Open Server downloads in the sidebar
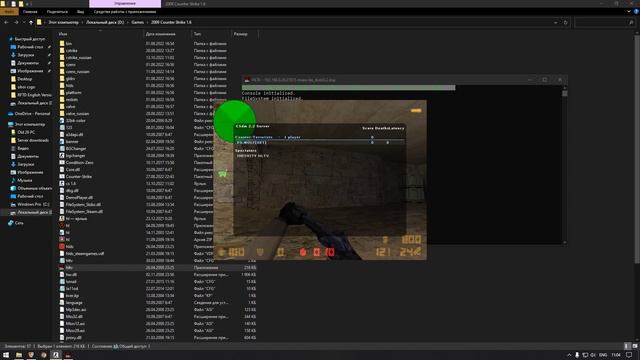 pyautogui.click(x=33, y=140)
